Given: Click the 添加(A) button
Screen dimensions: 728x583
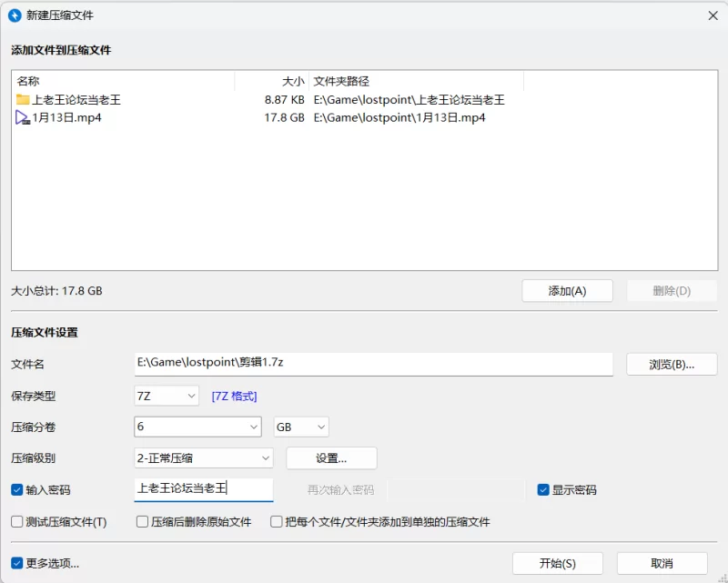Looking at the screenshot, I should click(567, 291).
